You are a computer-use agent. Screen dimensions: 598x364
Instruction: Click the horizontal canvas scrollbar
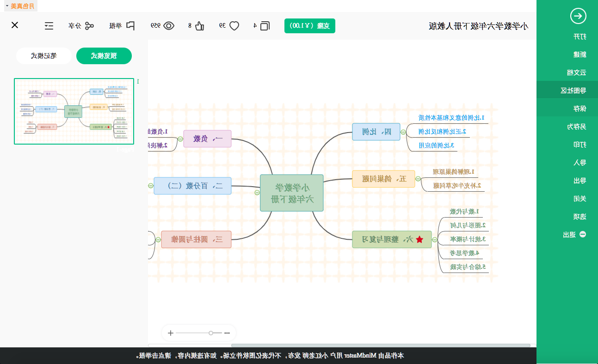coord(381,346)
